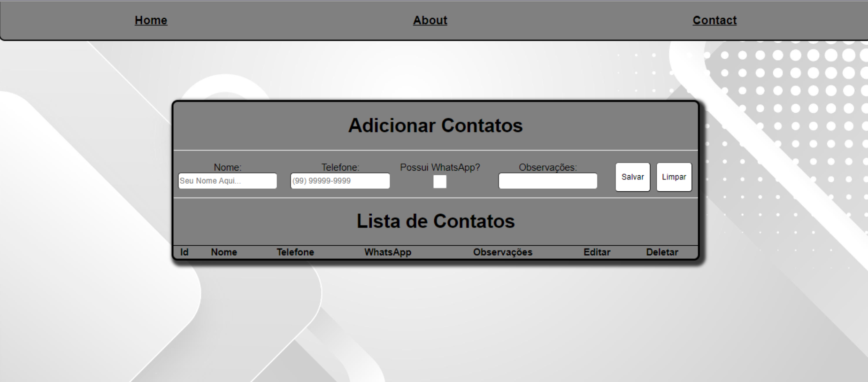Click the Observações table column header
Image resolution: width=868 pixels, height=382 pixels.
coord(503,252)
